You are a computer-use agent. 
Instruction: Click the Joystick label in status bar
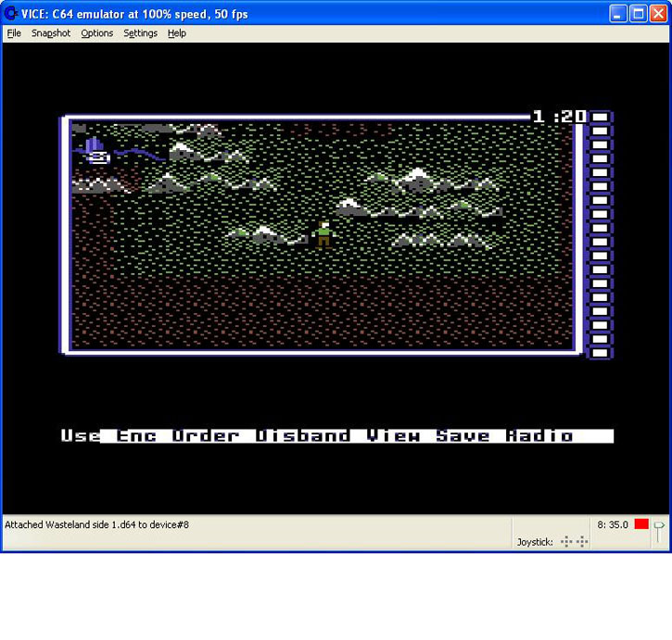pyautogui.click(x=535, y=542)
